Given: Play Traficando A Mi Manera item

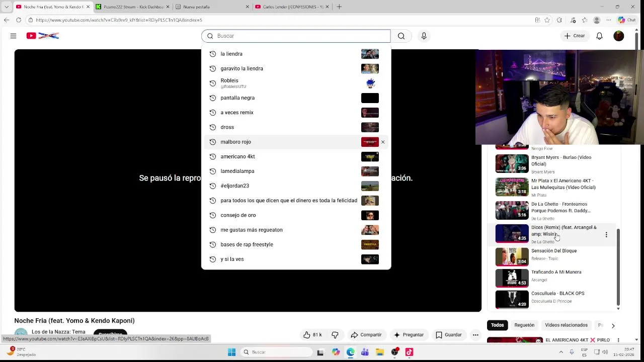Looking at the screenshot, I should point(551,278).
